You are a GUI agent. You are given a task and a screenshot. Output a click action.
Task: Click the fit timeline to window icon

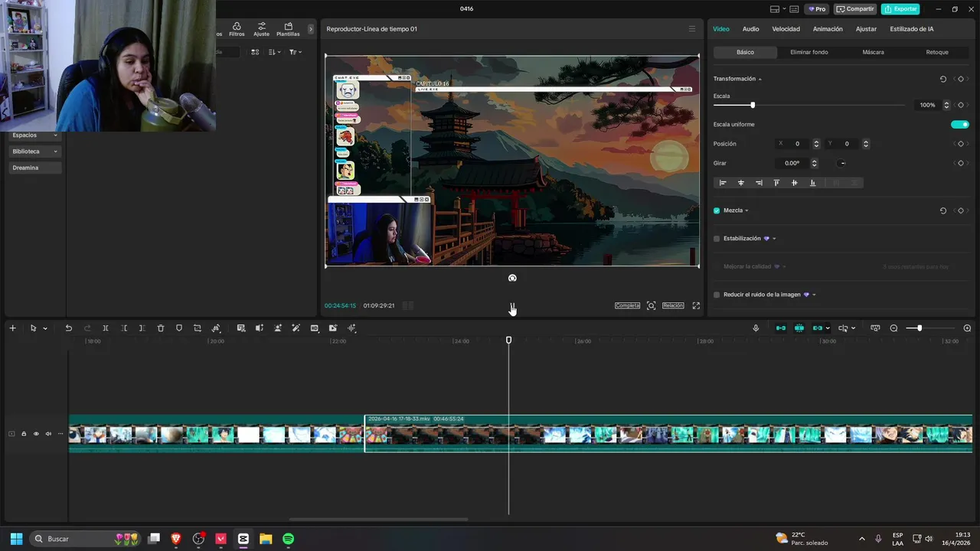(x=875, y=328)
